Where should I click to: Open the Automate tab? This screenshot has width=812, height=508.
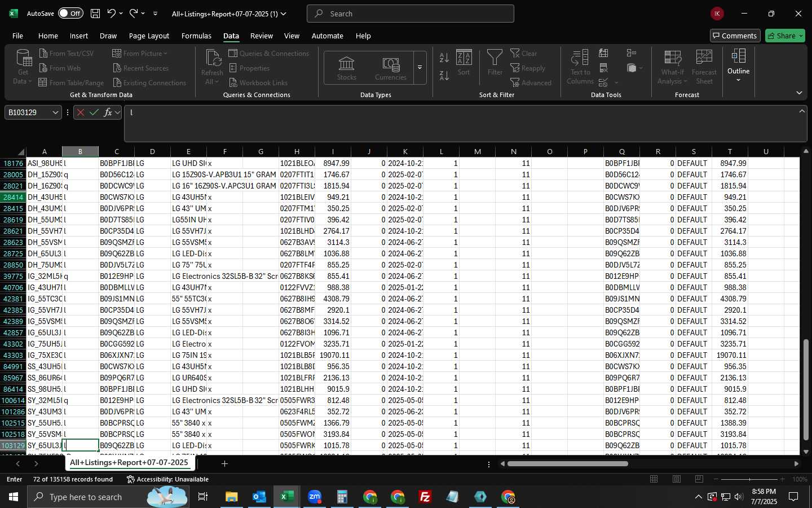pyautogui.click(x=328, y=36)
